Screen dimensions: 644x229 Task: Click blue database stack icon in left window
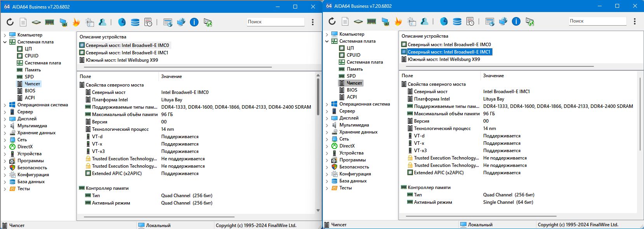135,22
